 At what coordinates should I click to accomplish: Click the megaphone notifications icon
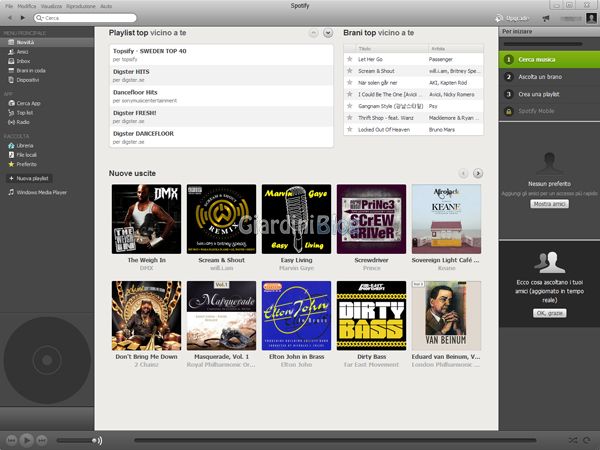546,18
